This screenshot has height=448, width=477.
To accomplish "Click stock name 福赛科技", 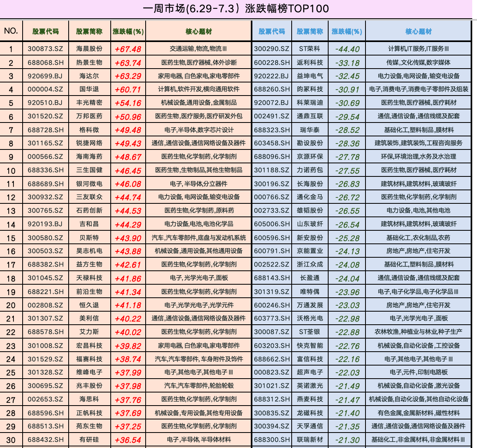I will click(89, 359).
